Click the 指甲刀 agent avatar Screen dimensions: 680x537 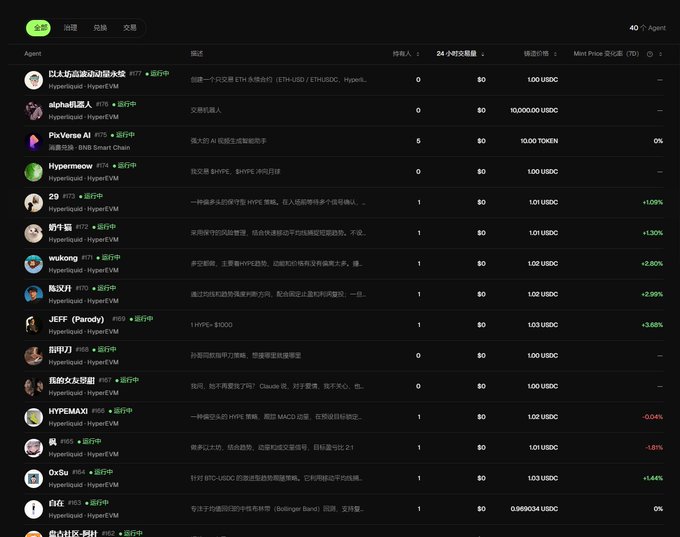(x=33, y=356)
